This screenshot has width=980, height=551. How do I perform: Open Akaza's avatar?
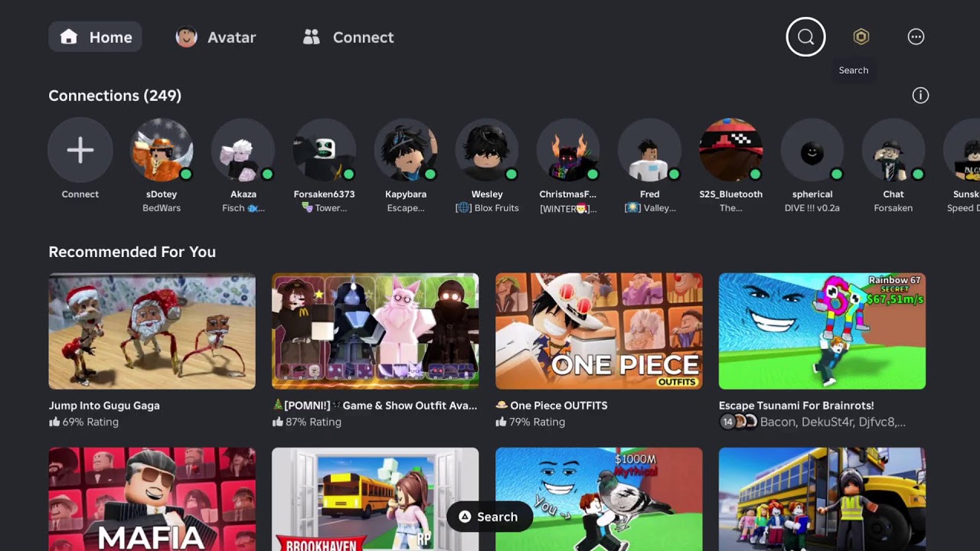click(243, 150)
